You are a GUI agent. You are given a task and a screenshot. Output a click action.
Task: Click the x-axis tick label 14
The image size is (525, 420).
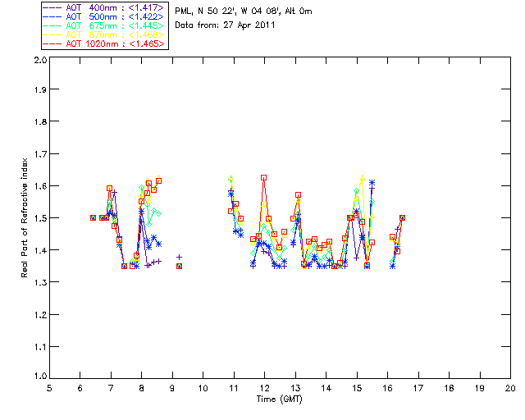tap(326, 388)
